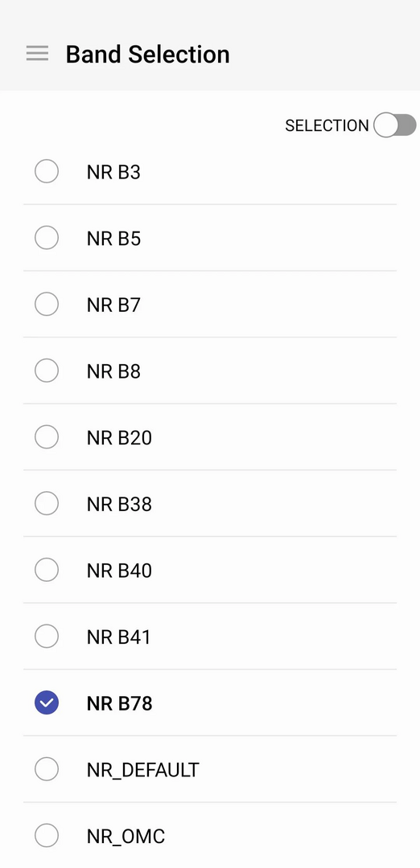Choose the NR B7 band circle
420x868 pixels.
(x=47, y=305)
